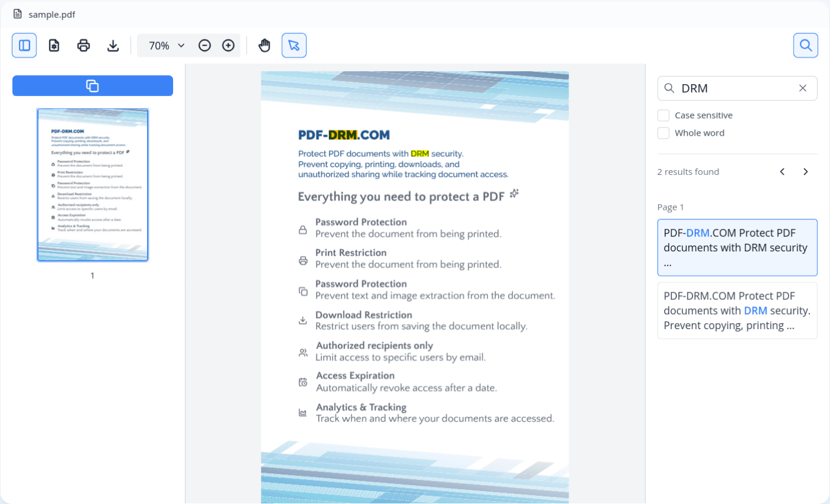
Task: Click 'Limit access to specific users by email.'
Action: (400, 357)
